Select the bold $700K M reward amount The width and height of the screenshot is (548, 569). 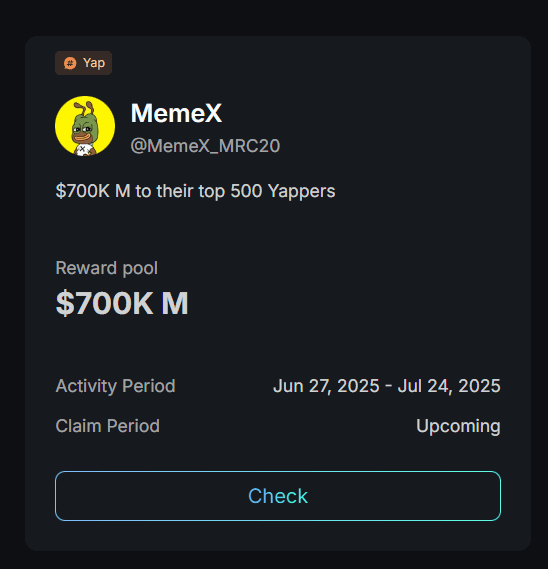(122, 303)
